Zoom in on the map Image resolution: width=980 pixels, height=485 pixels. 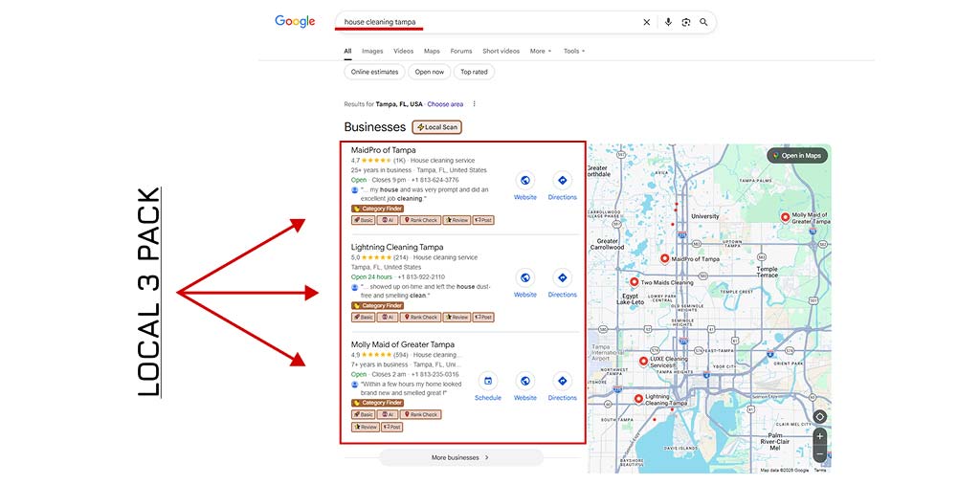[820, 436]
